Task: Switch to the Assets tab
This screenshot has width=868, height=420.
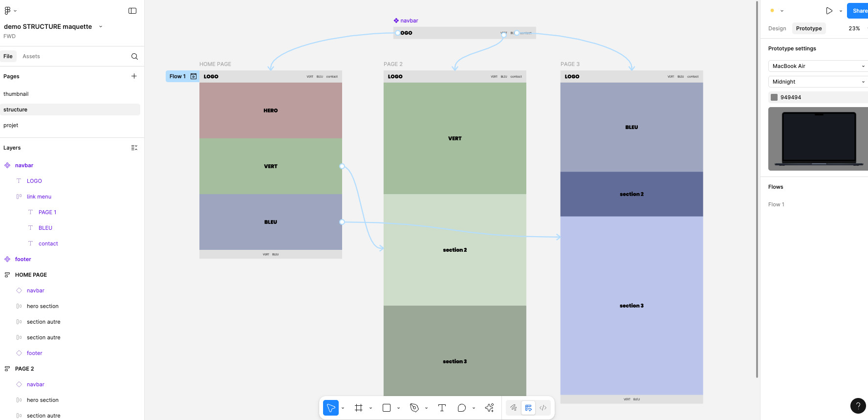Action: point(31,56)
